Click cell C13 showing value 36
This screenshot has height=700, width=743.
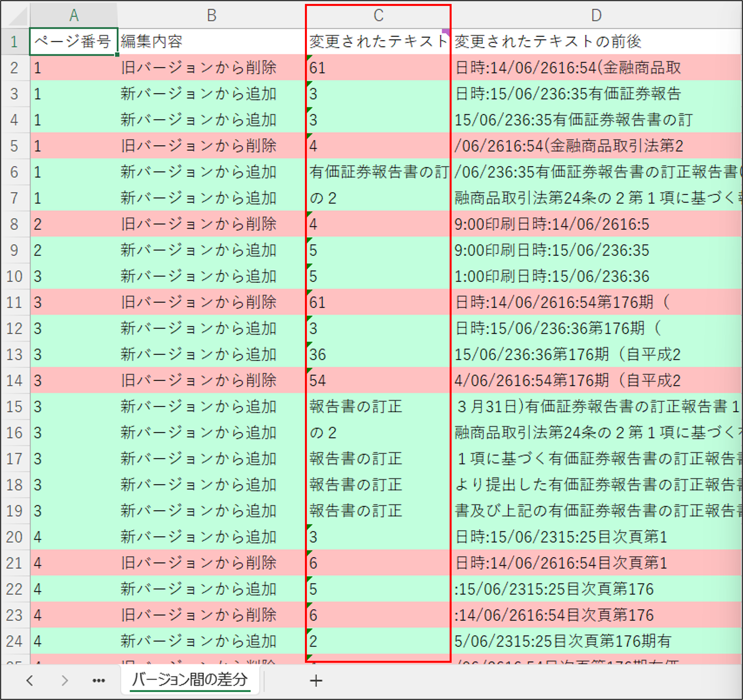[378, 354]
